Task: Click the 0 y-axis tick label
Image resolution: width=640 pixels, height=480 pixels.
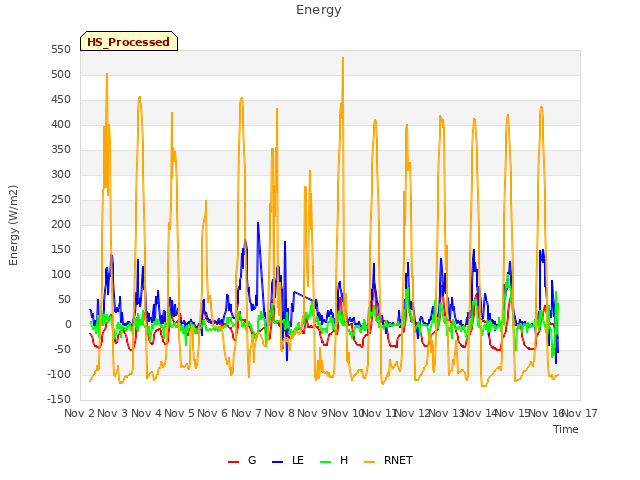Action: pyautogui.click(x=68, y=324)
